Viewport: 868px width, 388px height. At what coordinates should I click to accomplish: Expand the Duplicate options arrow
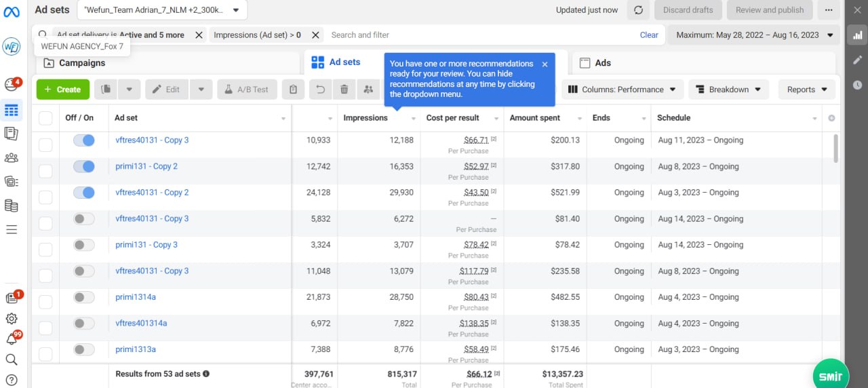130,90
